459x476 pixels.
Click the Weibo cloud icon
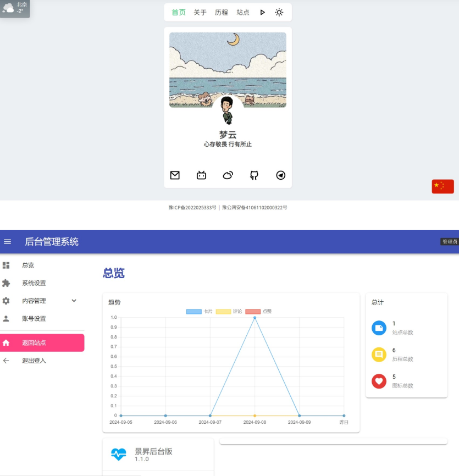(x=228, y=175)
